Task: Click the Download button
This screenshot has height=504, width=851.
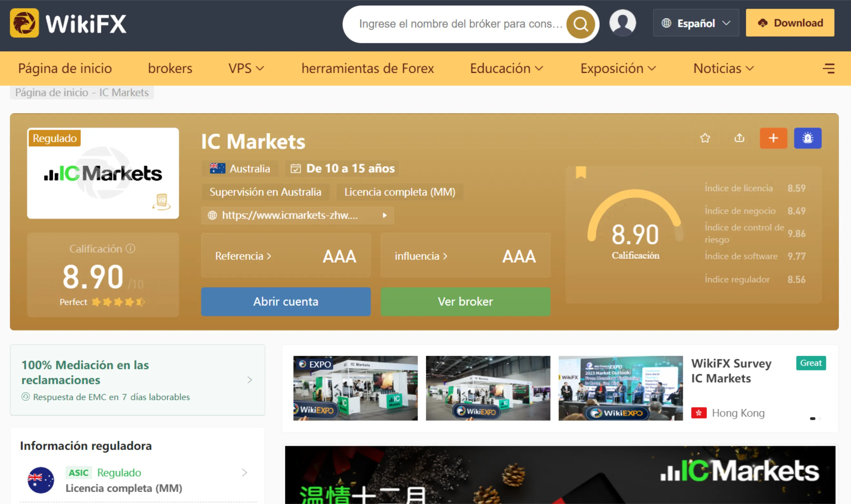Action: point(790,23)
